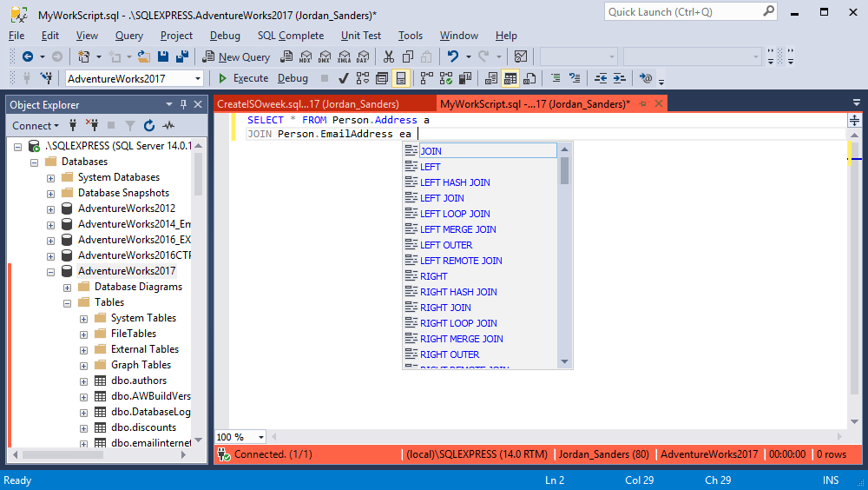Comment out the selected lines icon
Screen dimensions: 868x490
pos(556,78)
